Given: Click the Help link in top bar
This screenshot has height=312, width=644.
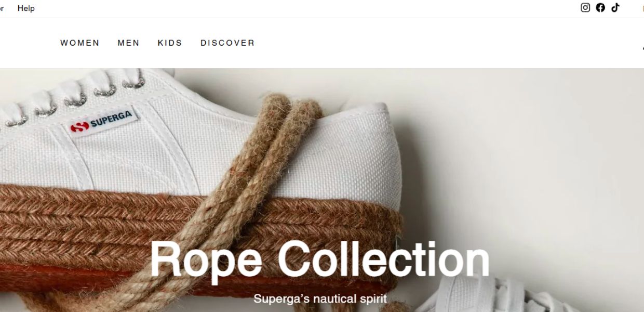Looking at the screenshot, I should click(26, 8).
